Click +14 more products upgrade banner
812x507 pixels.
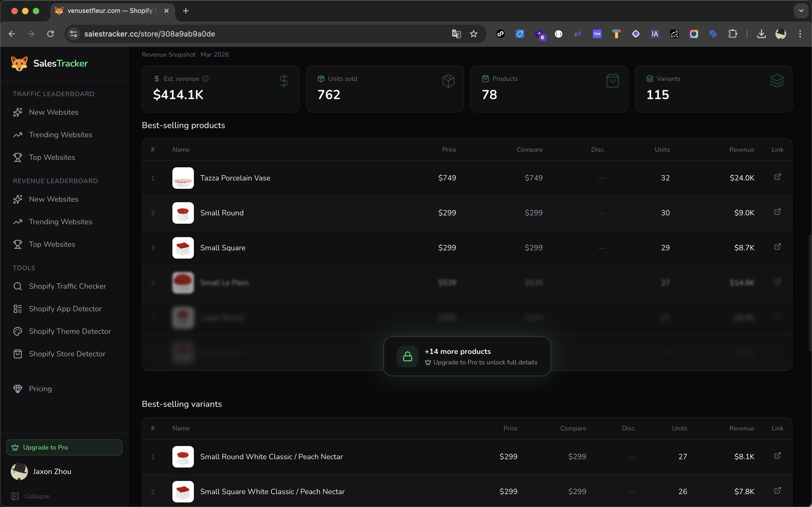click(467, 356)
